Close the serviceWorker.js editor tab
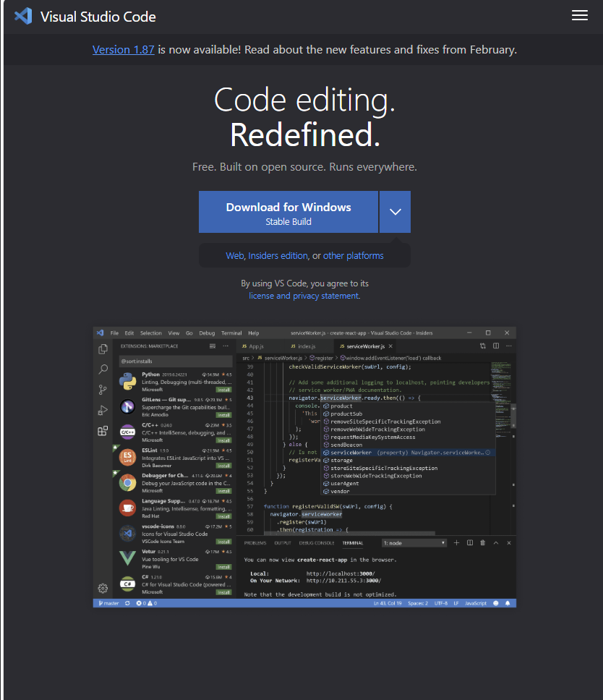 pos(390,346)
